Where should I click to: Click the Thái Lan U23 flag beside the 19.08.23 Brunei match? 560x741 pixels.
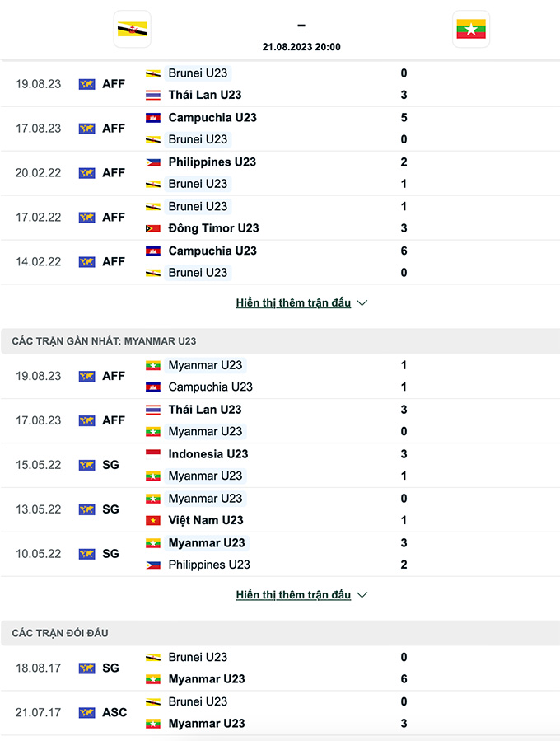click(153, 95)
